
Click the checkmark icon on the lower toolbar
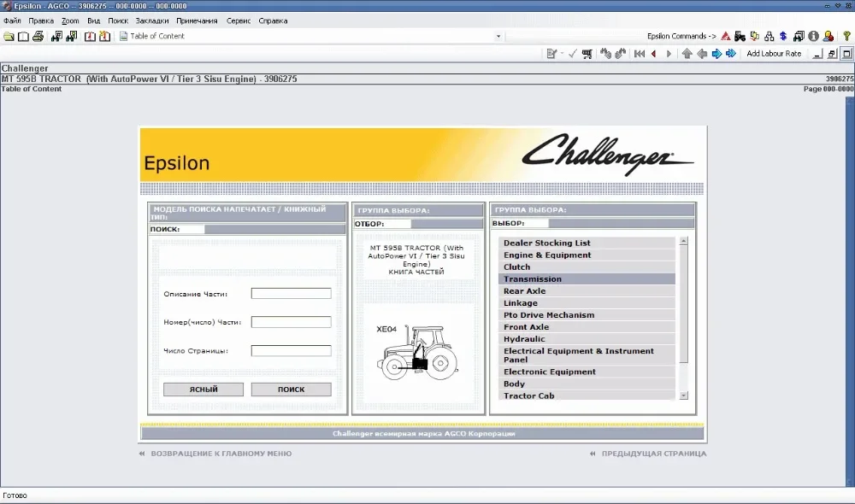click(573, 53)
